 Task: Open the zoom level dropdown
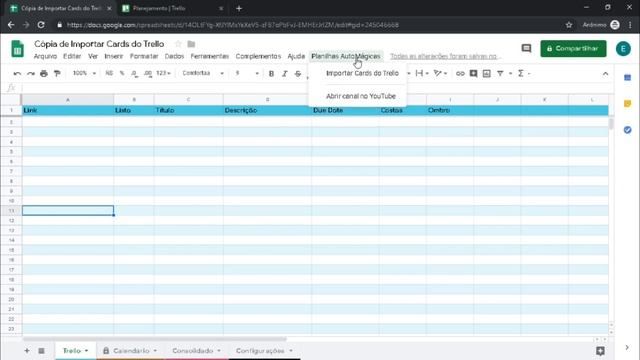coord(84,73)
